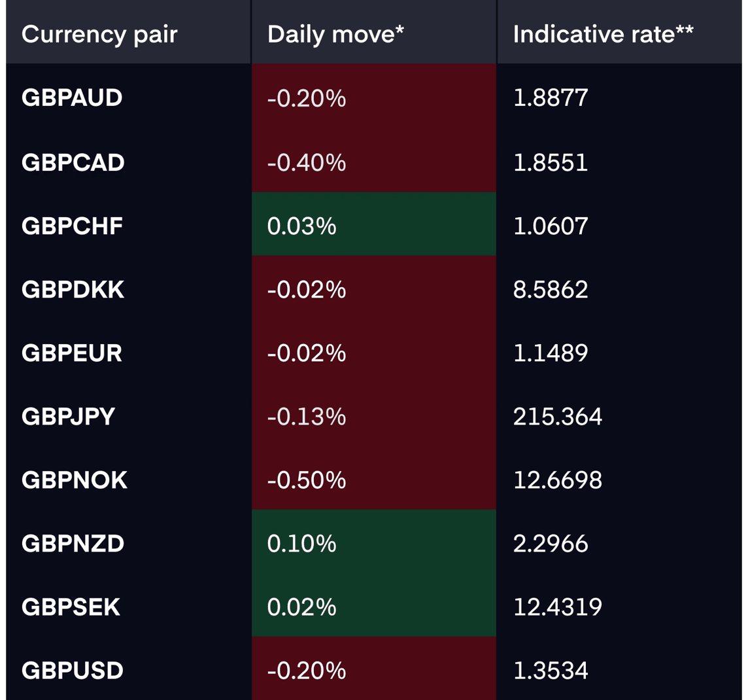
Task: Select the GBPNZD currency pair
Action: point(73,544)
